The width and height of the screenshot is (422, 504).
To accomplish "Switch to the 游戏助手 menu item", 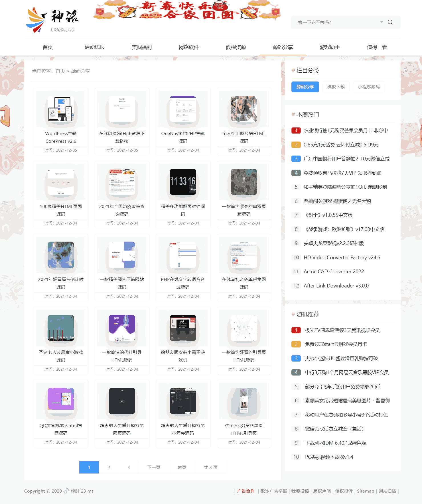I will point(330,47).
